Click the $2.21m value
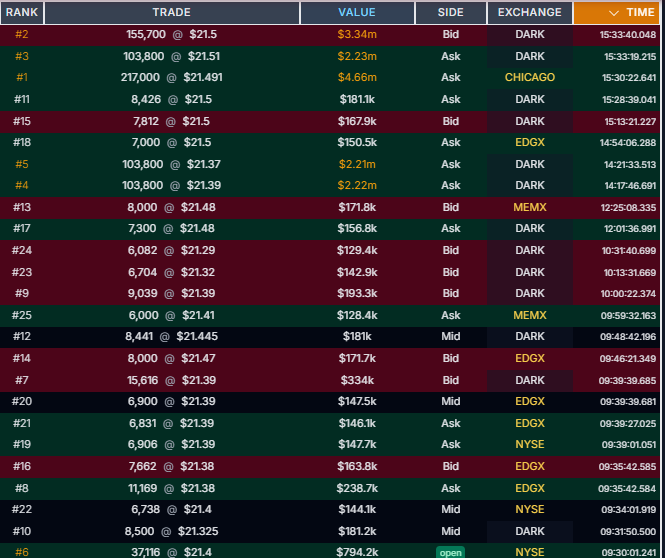Image resolution: width=665 pixels, height=558 pixels. 357,164
